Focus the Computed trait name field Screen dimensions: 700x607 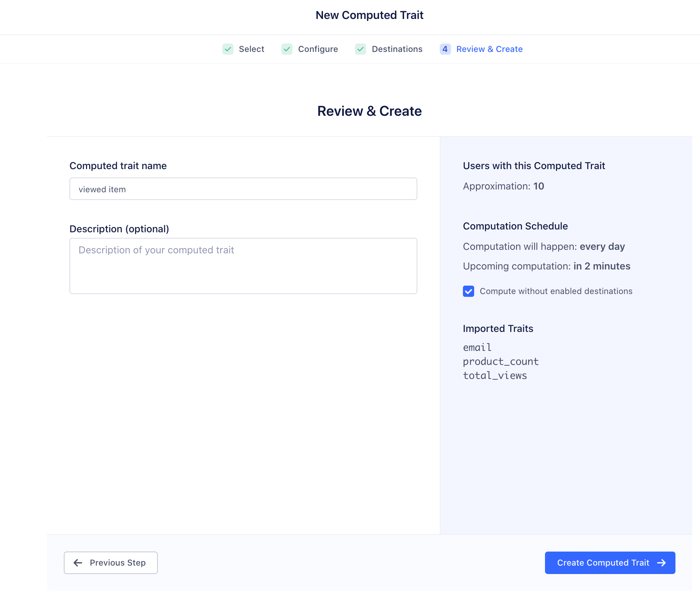coord(243,189)
